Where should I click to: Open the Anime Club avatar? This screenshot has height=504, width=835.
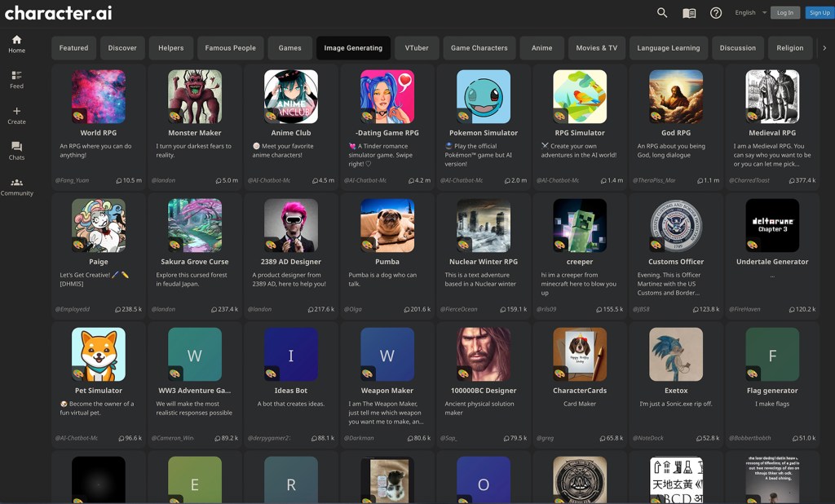[x=291, y=96]
